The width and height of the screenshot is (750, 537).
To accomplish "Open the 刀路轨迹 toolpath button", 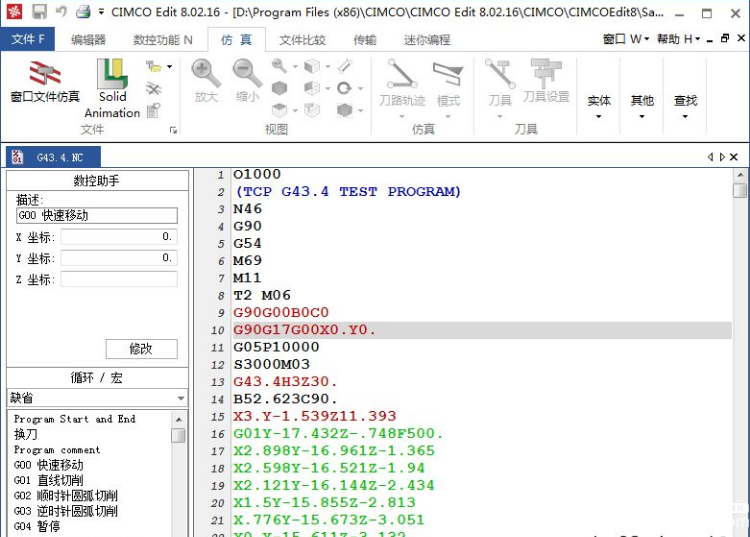I will 402,88.
